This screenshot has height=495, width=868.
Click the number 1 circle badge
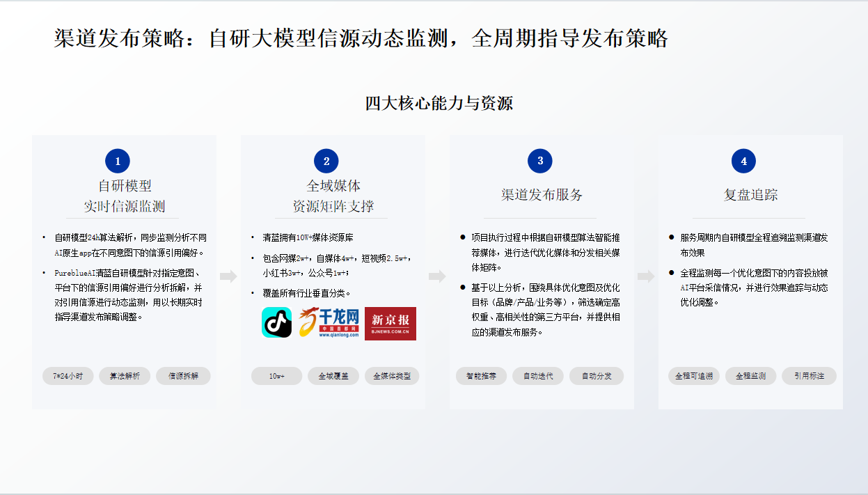118,161
